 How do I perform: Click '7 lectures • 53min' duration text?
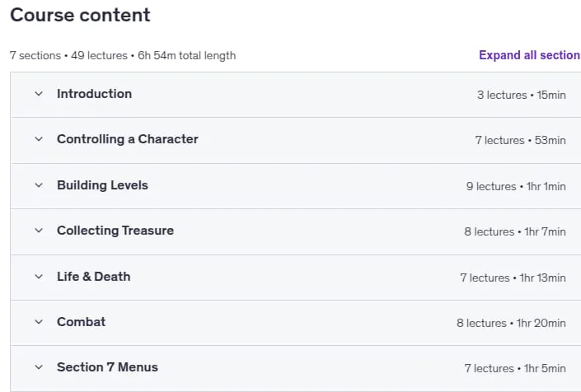pyautogui.click(x=520, y=141)
